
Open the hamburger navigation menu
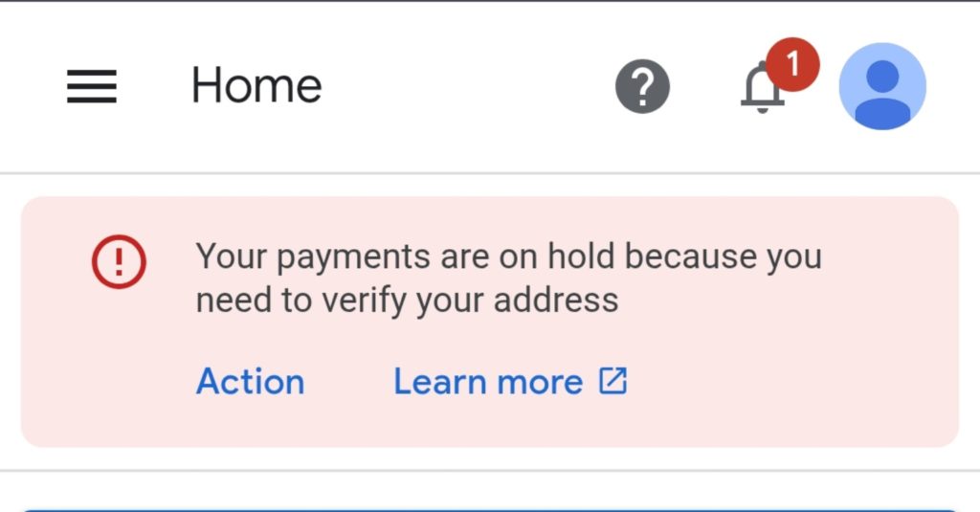coord(92,87)
